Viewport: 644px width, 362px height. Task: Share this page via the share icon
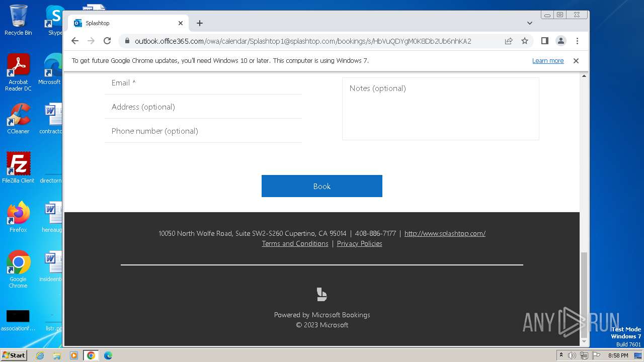tap(509, 41)
